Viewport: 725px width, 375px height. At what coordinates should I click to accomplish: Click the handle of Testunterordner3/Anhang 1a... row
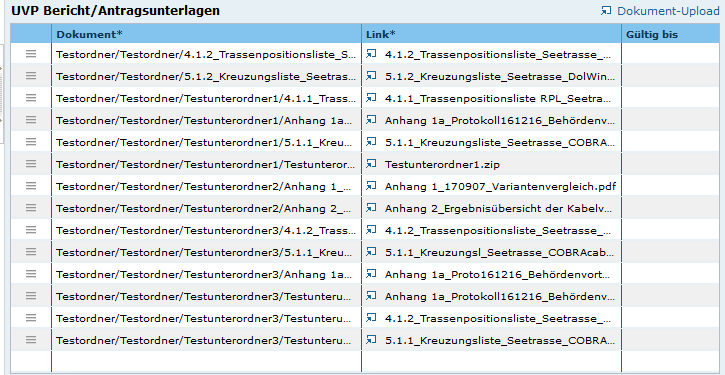coord(31,274)
